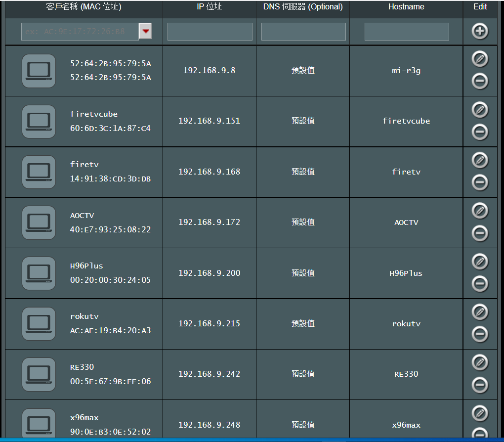Click the x96max edit pencil icon
Screen dimensions: 504x442
(x=480, y=413)
